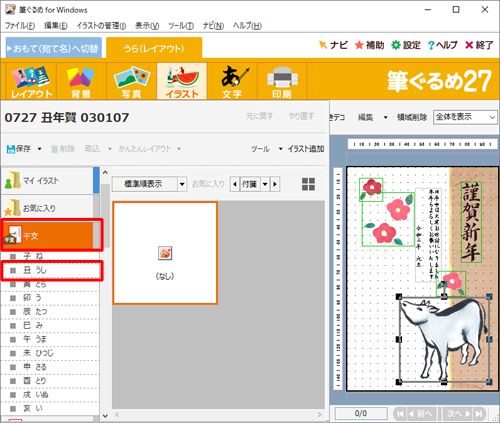Viewport: 500px width, 423px height.
Task: Open 全体を表示 zoom dropdown
Action: click(x=492, y=117)
